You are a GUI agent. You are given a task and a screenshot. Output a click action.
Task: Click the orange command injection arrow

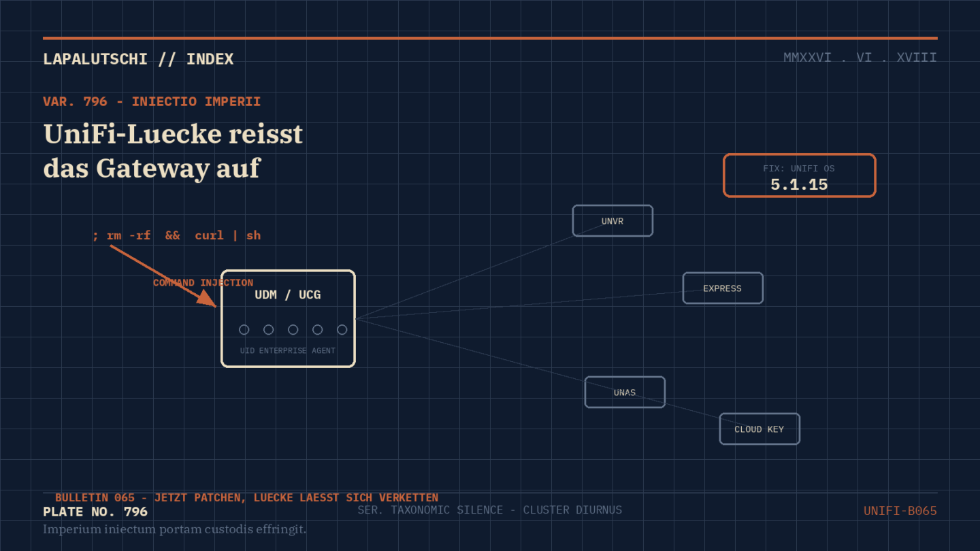163,276
